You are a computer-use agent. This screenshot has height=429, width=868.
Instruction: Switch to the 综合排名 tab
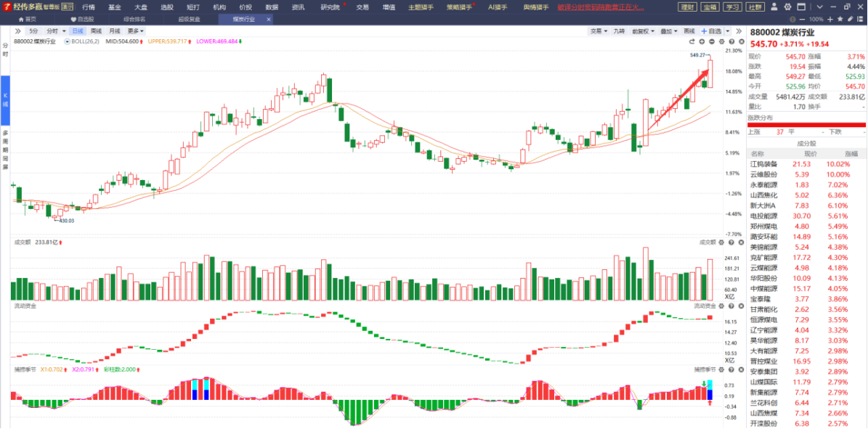(x=134, y=19)
